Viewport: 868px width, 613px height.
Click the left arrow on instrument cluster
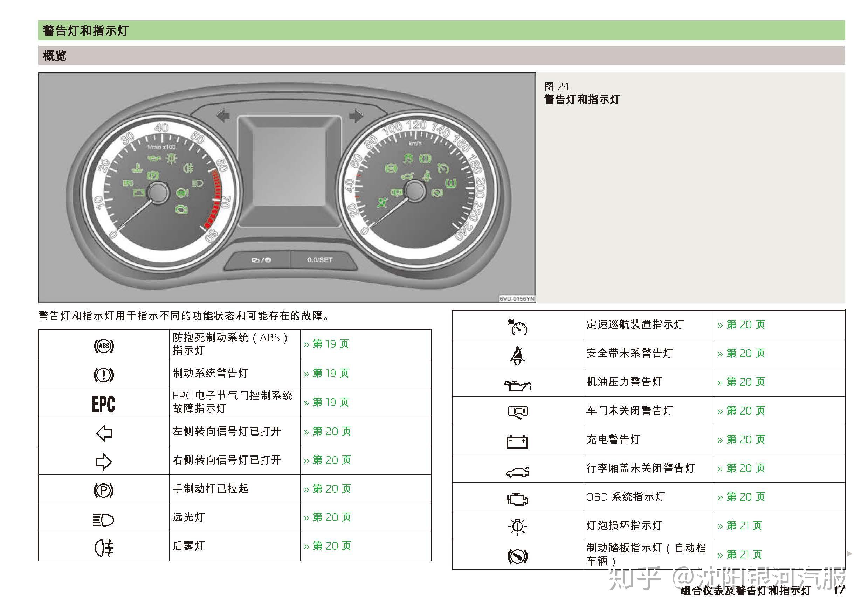point(223,115)
